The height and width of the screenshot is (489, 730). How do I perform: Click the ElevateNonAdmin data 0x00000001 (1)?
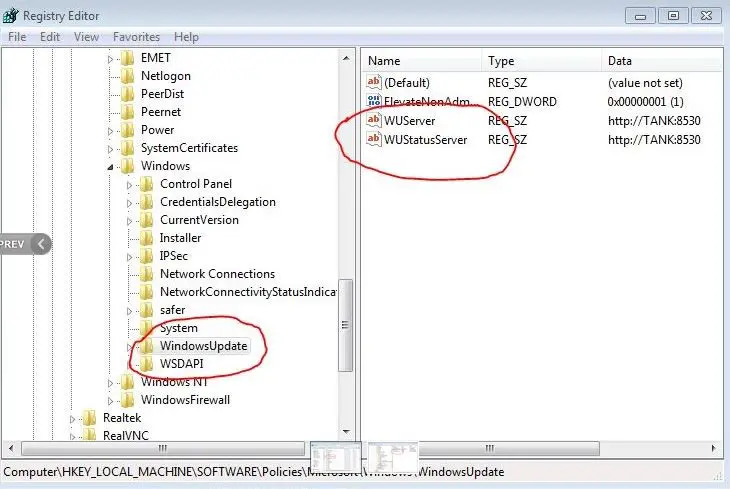click(645, 102)
